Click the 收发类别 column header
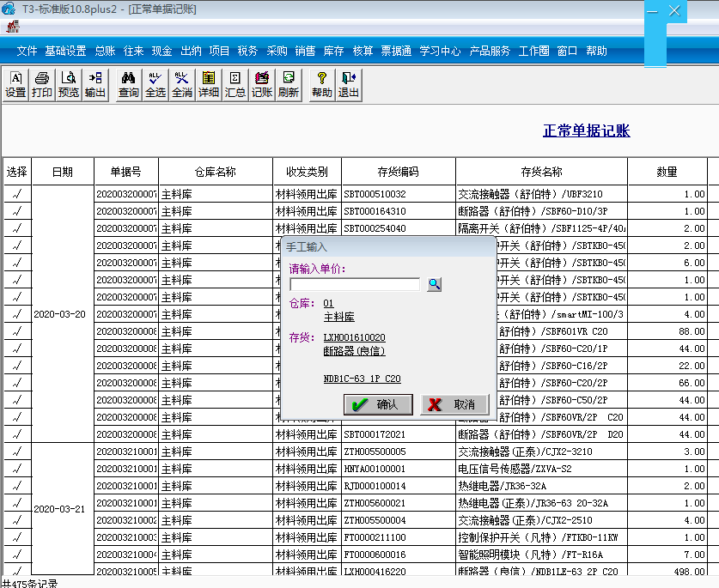The height and width of the screenshot is (588, 719). click(307, 172)
